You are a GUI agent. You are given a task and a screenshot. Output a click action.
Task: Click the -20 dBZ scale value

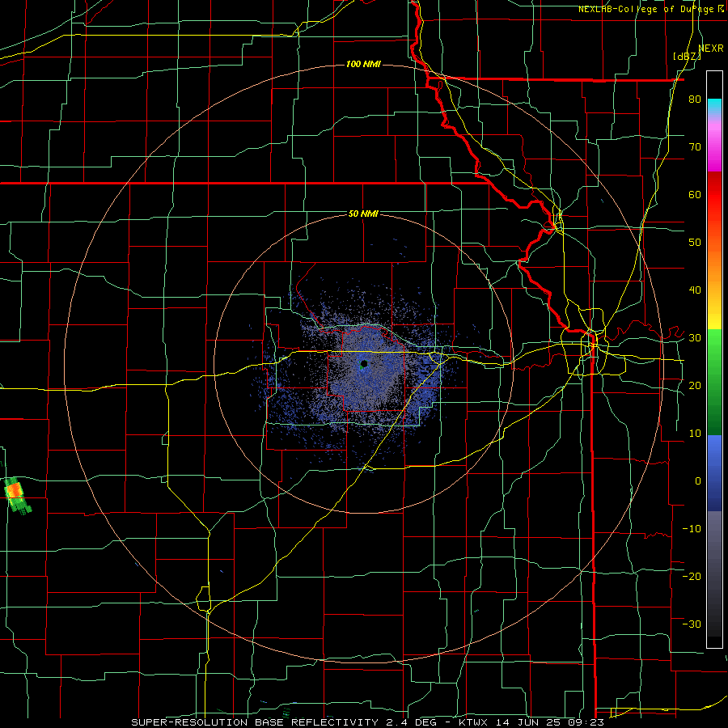692,576
